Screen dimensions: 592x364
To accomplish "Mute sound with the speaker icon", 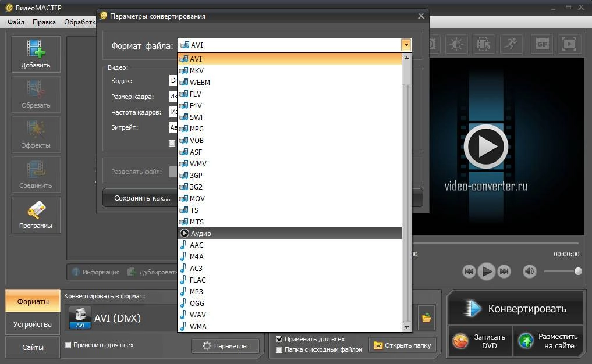I will [529, 271].
